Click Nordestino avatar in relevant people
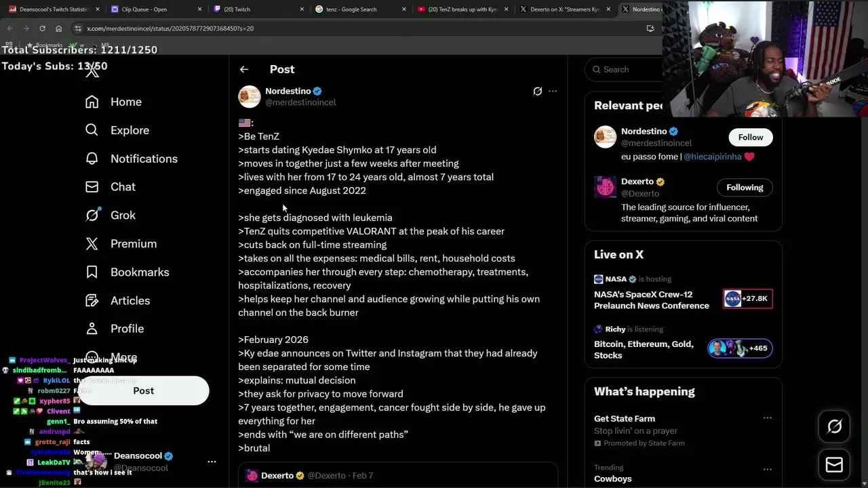 pyautogui.click(x=605, y=137)
